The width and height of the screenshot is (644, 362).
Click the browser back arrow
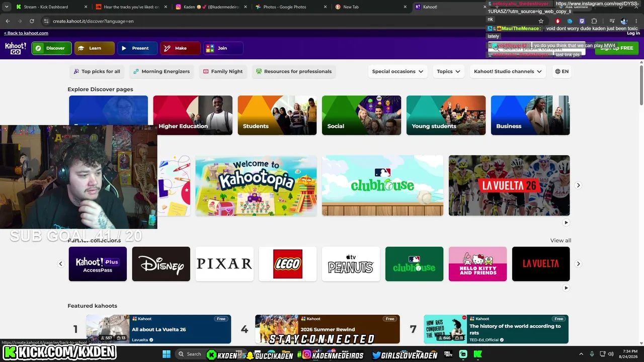(8, 21)
